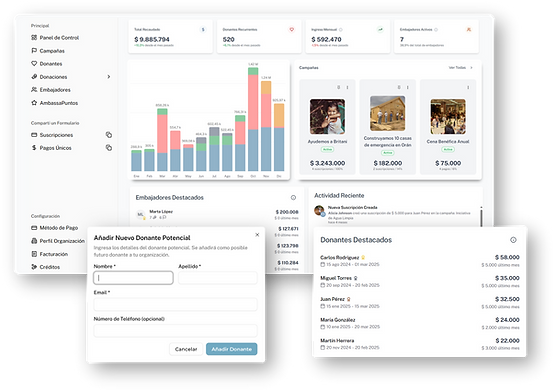The height and width of the screenshot is (391, 555).
Task: Focus the Email input field
Action: point(176,304)
